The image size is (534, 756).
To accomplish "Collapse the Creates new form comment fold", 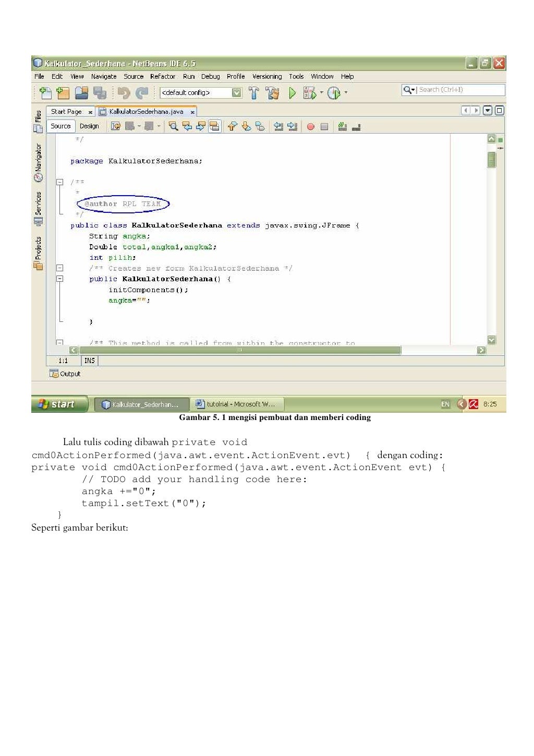I will (x=60, y=268).
